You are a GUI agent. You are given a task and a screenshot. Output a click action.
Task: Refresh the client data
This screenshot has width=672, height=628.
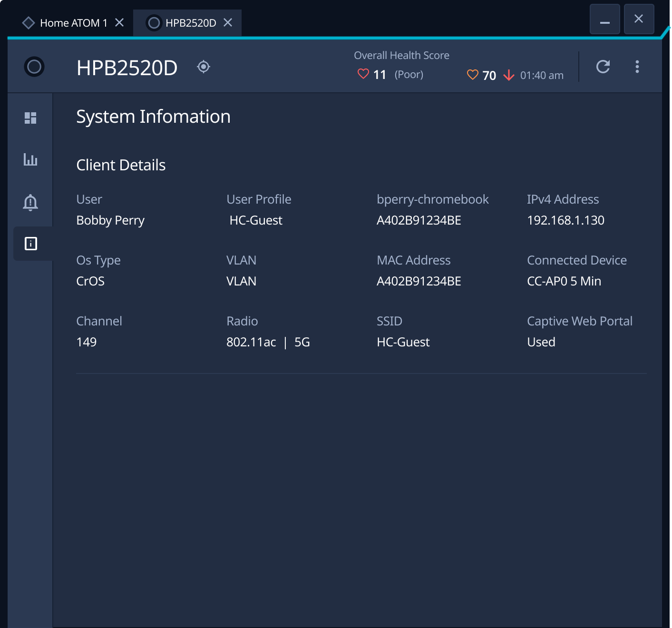pos(603,67)
